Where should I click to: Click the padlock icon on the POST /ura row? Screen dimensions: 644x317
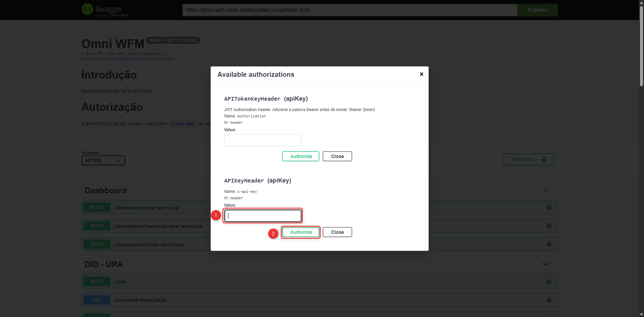549,281
